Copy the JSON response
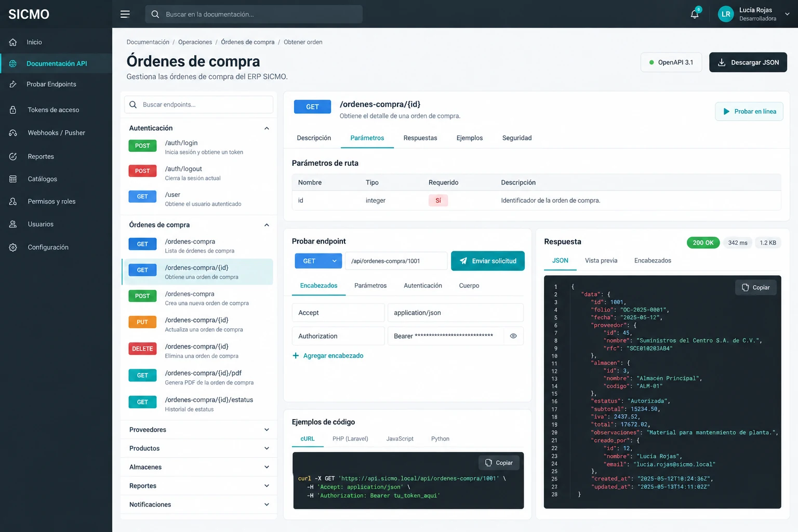Image resolution: width=798 pixels, height=532 pixels. coord(756,288)
